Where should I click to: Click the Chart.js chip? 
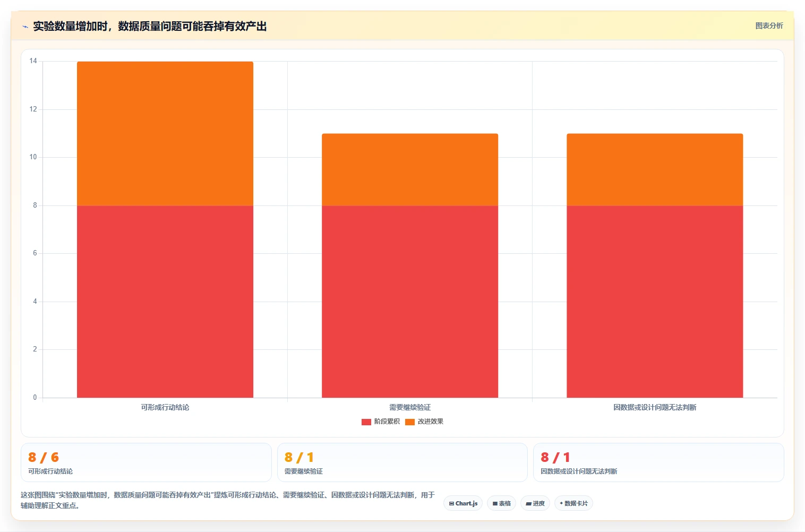pyautogui.click(x=463, y=503)
